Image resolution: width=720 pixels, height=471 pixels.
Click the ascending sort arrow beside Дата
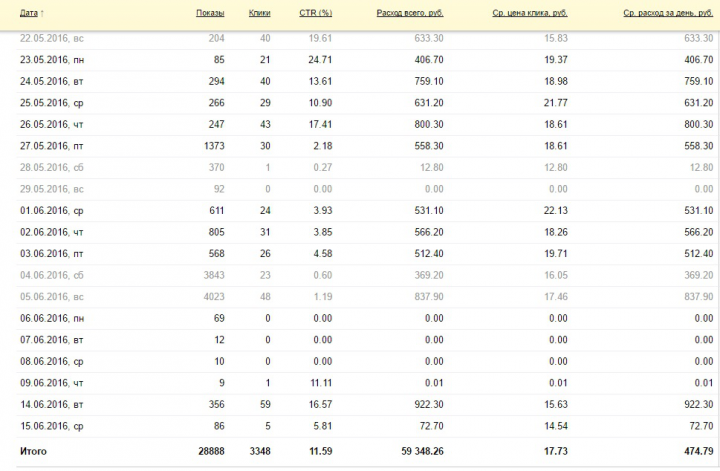click(42, 13)
